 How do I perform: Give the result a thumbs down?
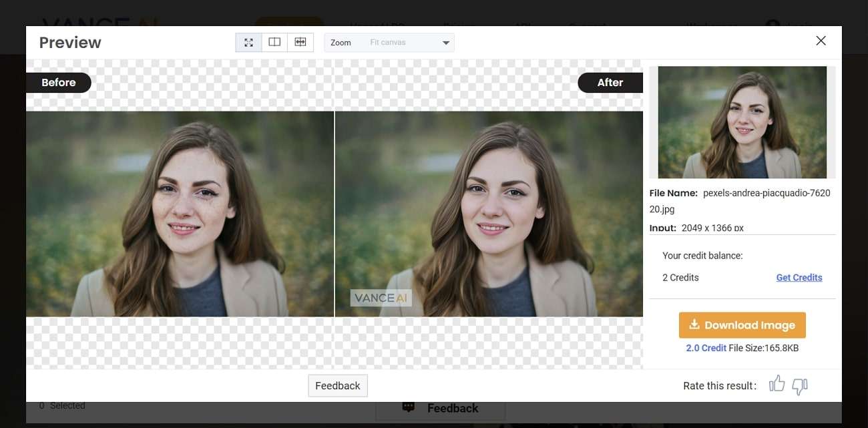[799, 387]
